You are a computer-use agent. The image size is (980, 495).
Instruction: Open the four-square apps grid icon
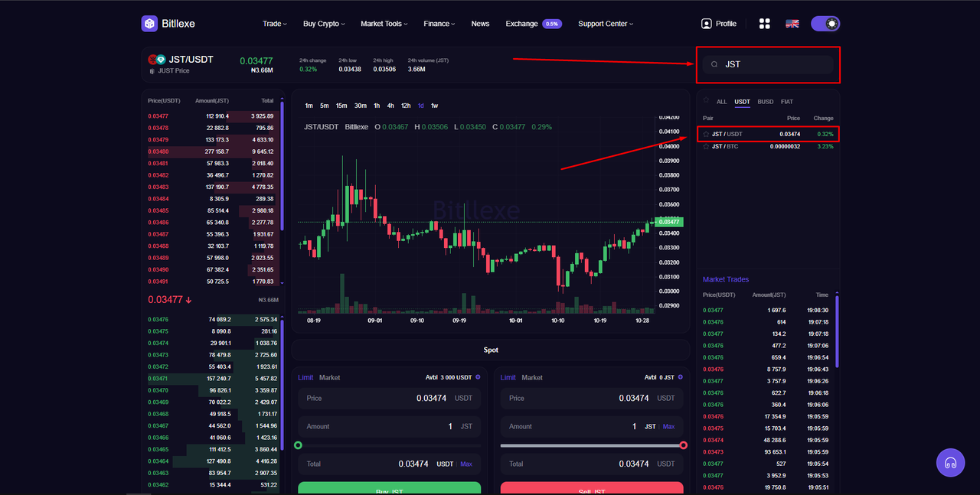tap(764, 24)
